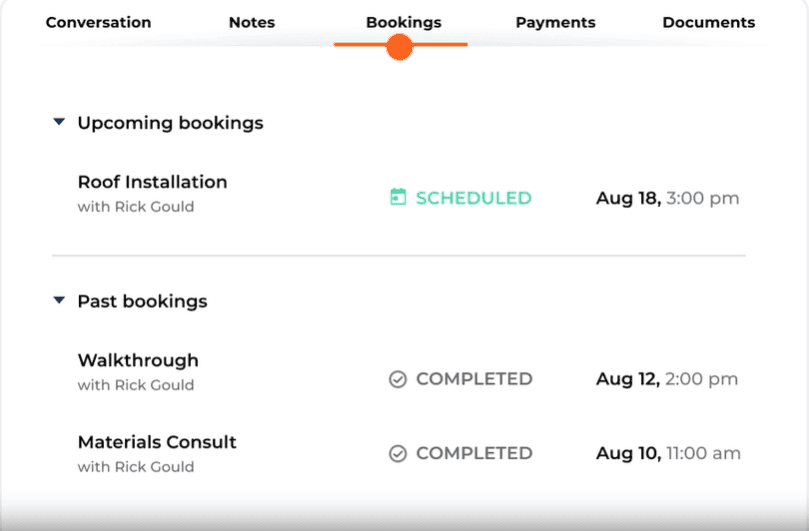This screenshot has width=809, height=531.
Task: Click the COMPLETED status for Materials Consult
Action: pyautogui.click(x=474, y=453)
